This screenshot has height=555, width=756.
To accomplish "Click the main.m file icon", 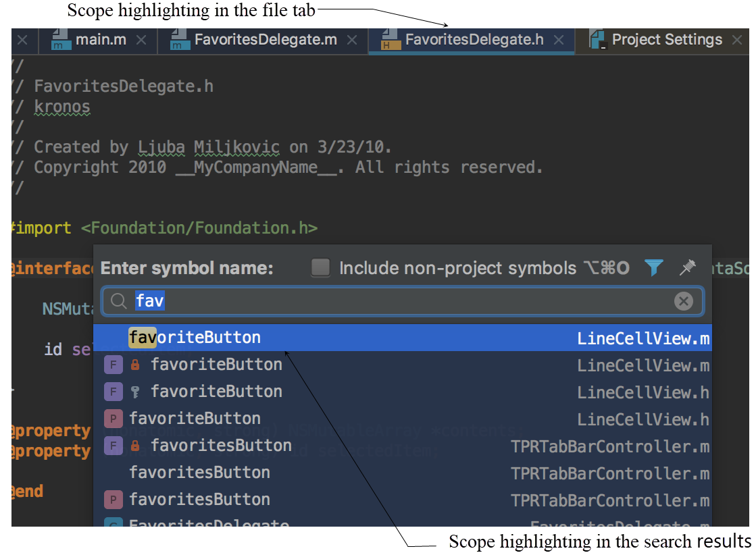I will (x=61, y=40).
